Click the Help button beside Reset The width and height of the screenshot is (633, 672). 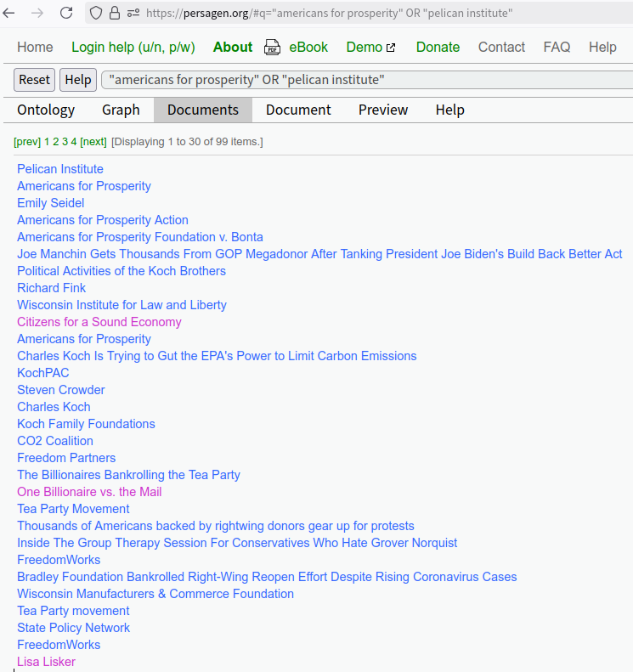tap(78, 80)
